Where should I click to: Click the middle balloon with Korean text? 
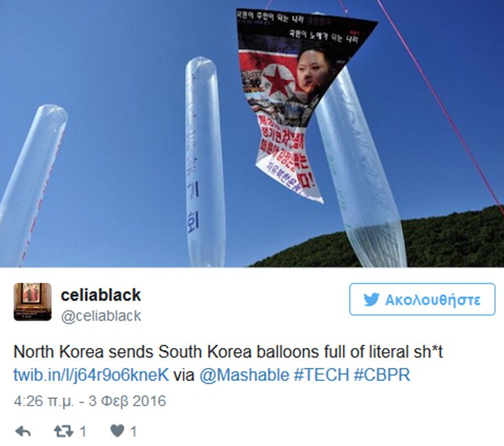coord(205,162)
